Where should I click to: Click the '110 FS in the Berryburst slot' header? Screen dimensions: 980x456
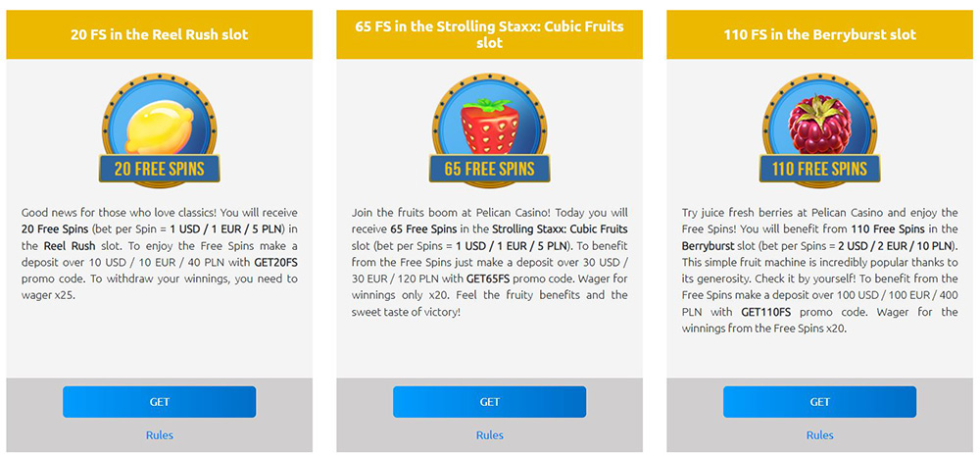(x=819, y=34)
